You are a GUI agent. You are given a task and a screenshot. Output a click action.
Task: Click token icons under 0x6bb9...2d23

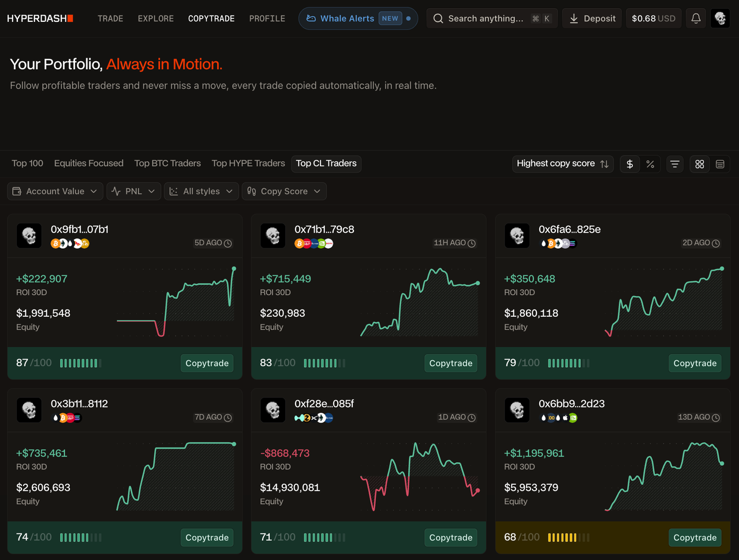pyautogui.click(x=558, y=417)
